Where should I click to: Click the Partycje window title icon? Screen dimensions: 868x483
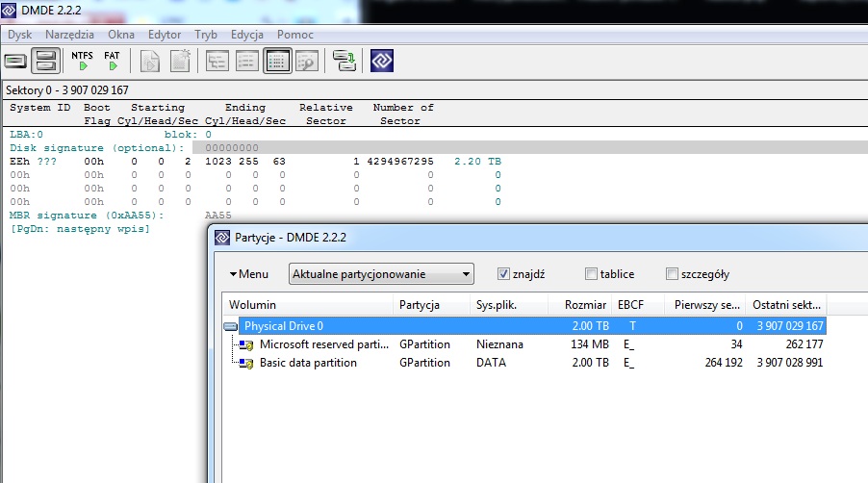coord(222,238)
